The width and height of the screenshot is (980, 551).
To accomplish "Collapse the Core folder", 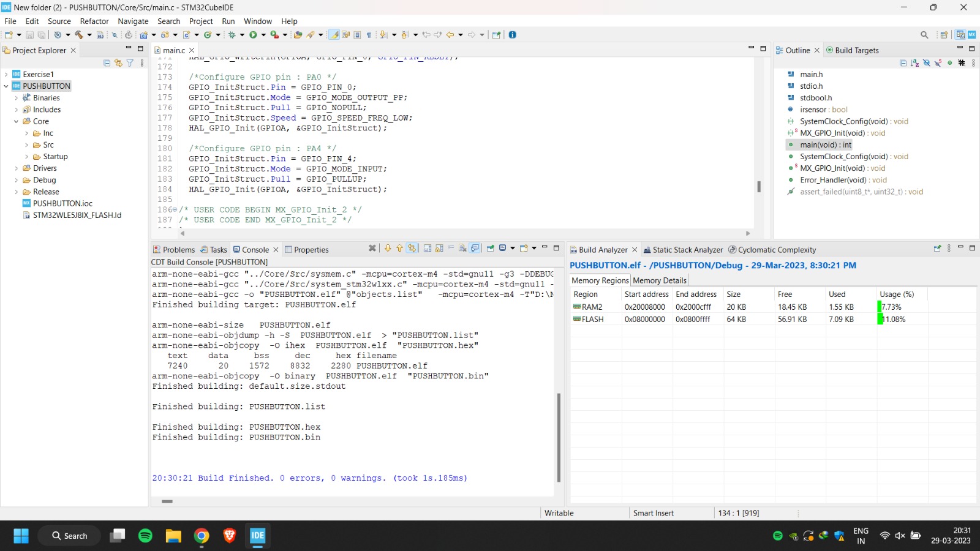I will [17, 121].
